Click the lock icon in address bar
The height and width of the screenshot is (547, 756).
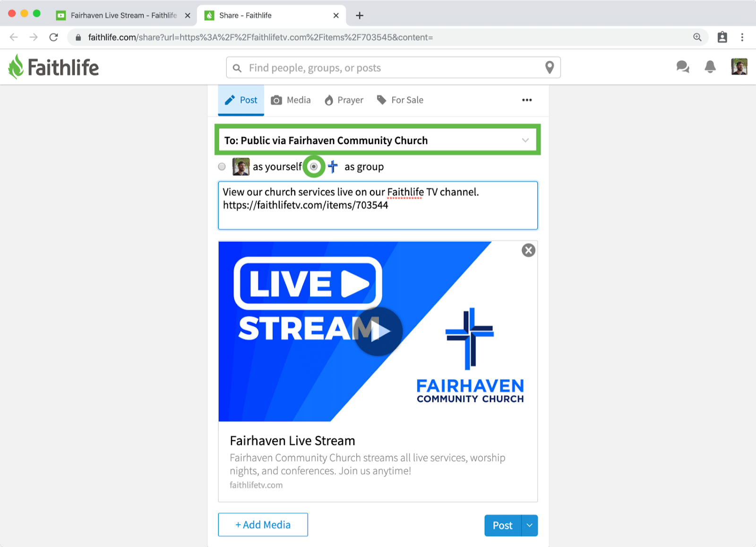pos(78,37)
